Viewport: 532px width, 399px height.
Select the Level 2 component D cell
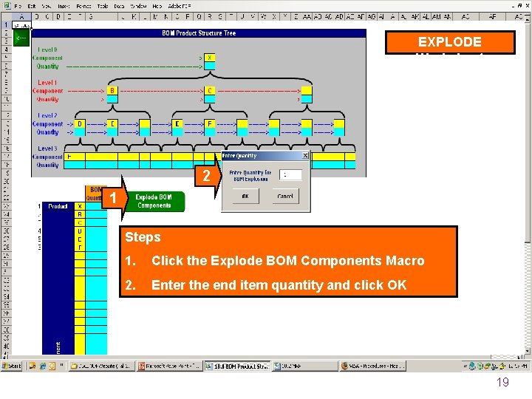point(80,124)
